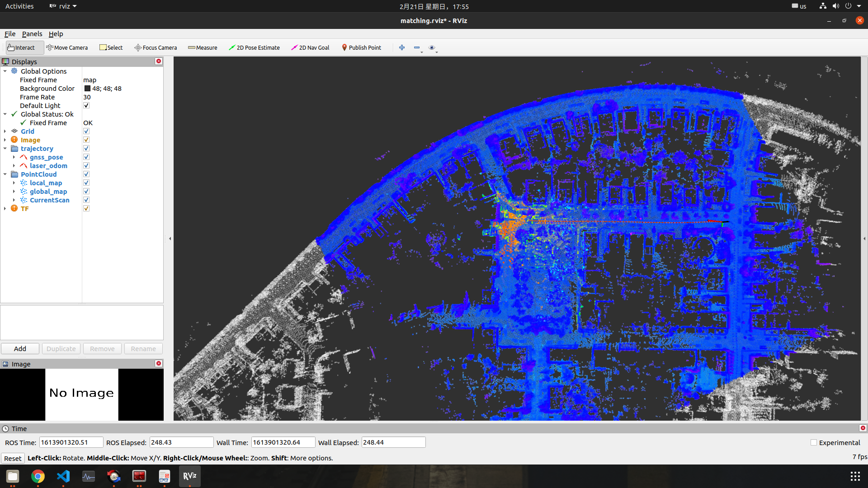Toggle the trajectory group checkbox

86,148
